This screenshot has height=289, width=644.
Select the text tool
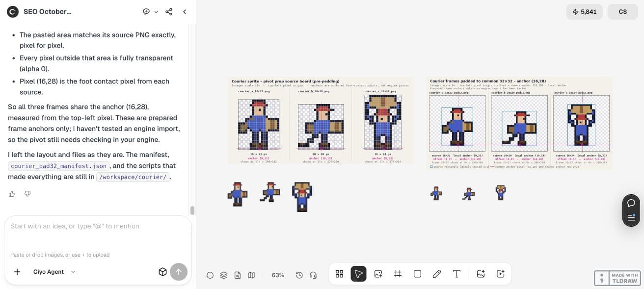pos(456,274)
